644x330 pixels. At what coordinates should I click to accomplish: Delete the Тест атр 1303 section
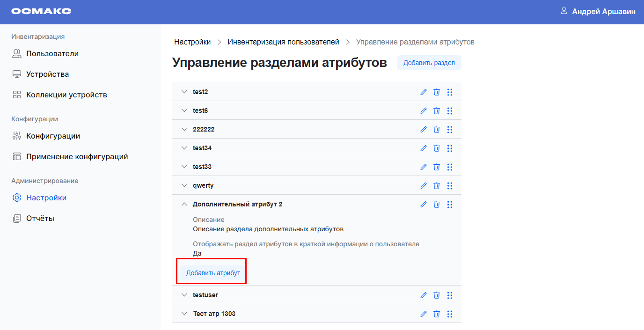(x=437, y=314)
